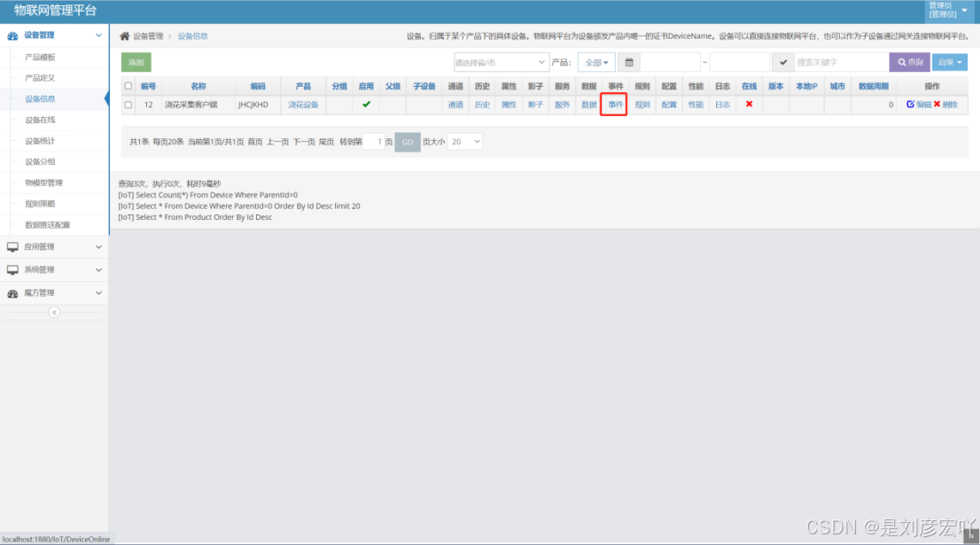Open 产品定义 in the sidebar
980x545 pixels.
click(x=40, y=78)
